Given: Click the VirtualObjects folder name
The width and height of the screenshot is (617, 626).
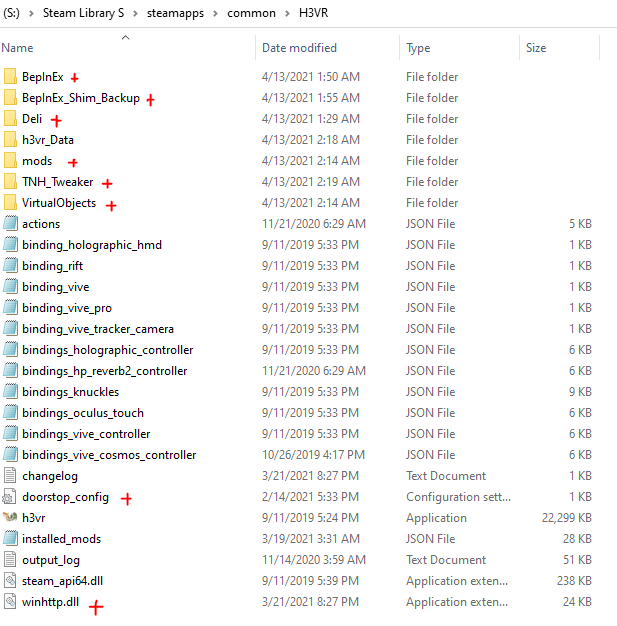Looking at the screenshot, I should tap(59, 203).
